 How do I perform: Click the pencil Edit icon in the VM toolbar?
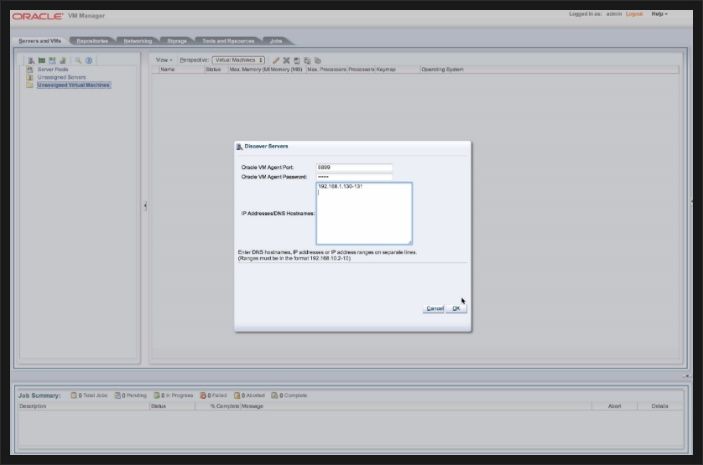(x=276, y=61)
